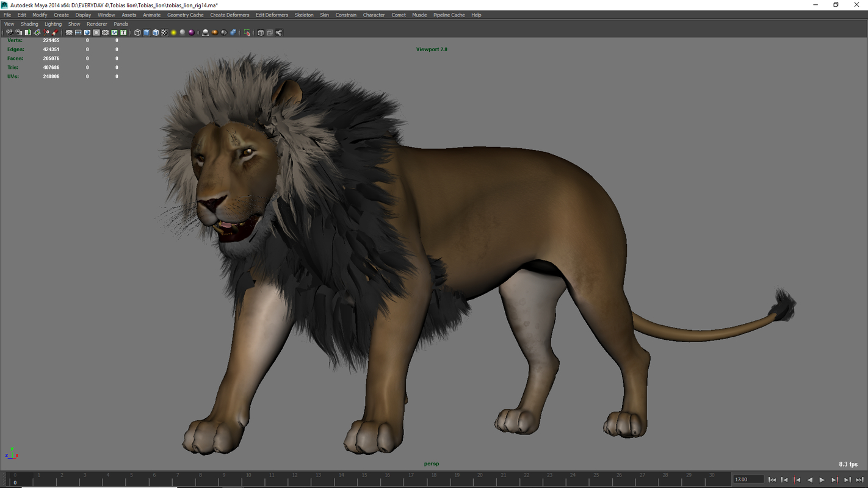The image size is (868, 488).
Task: Open the Skeleton menu
Action: pos(304,15)
